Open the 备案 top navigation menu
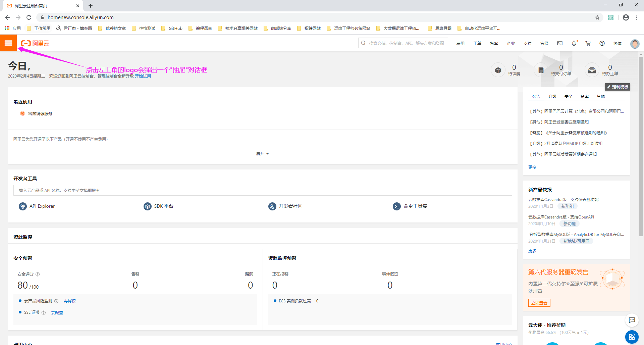This screenshot has width=644, height=345. (x=494, y=44)
